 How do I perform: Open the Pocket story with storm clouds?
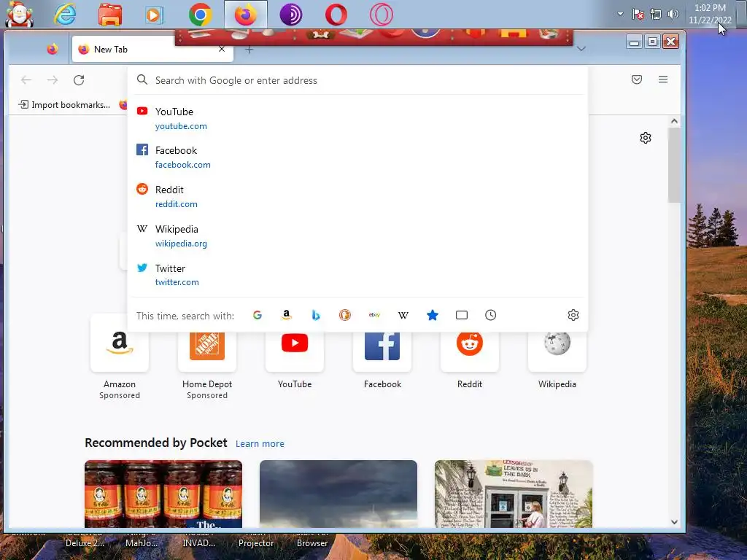(x=338, y=494)
